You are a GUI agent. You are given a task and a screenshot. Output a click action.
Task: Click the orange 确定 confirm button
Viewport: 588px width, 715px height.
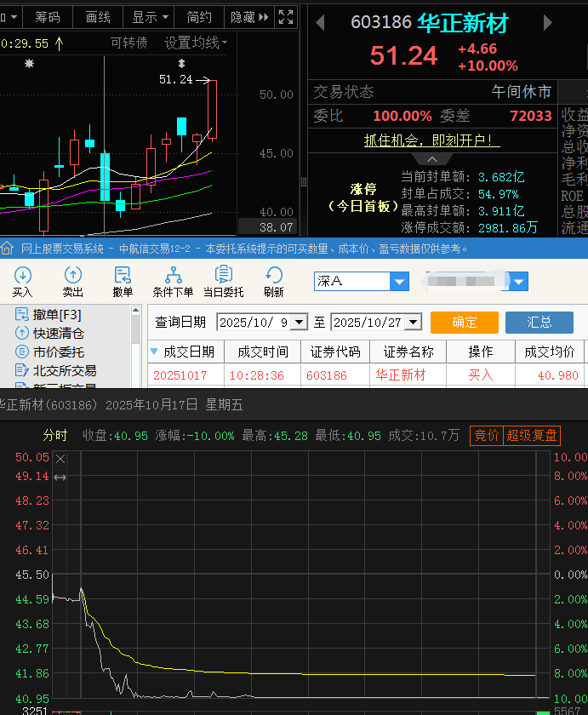[x=465, y=323]
